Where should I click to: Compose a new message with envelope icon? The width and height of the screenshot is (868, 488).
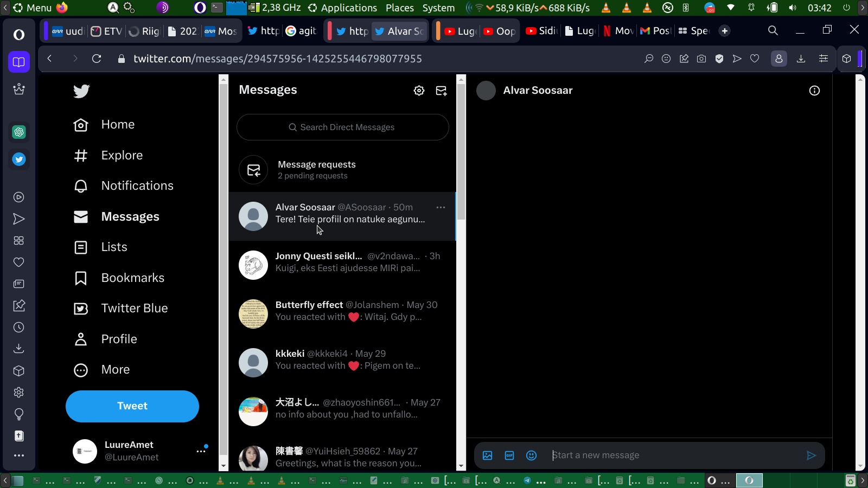pos(442,91)
